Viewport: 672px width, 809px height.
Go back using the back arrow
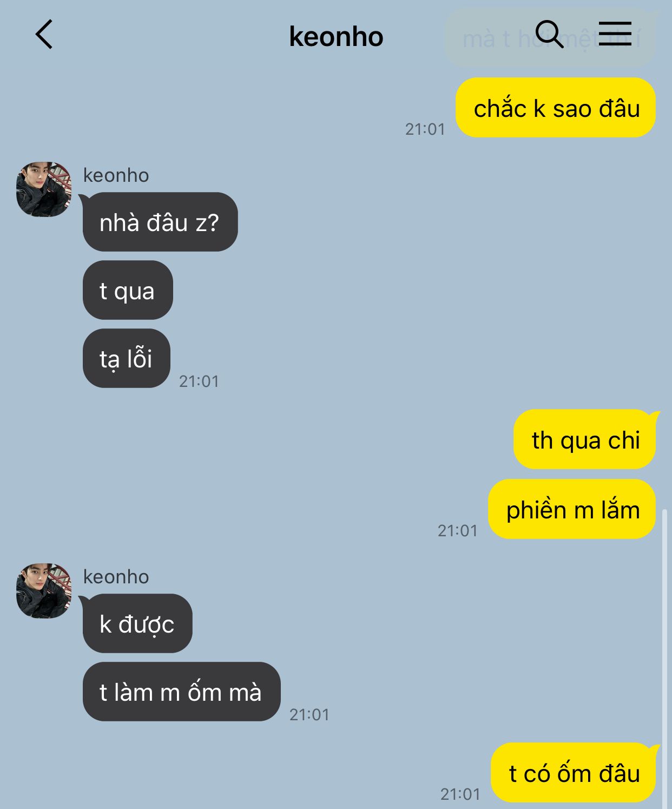[x=44, y=35]
